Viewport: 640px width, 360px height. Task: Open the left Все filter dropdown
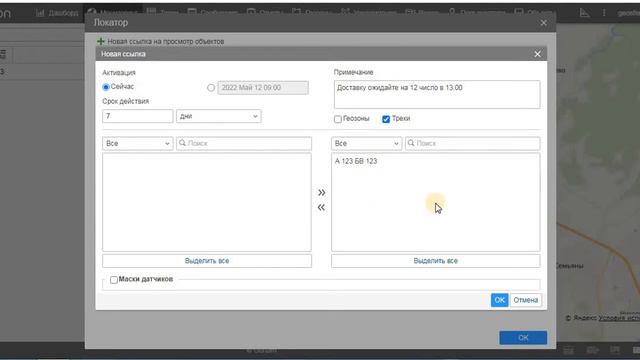(x=138, y=143)
